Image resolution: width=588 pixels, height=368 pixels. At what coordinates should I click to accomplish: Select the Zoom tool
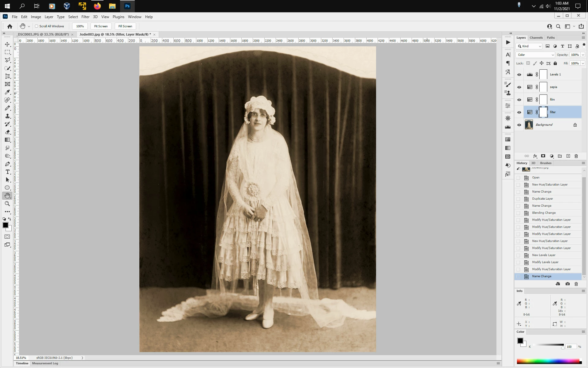point(8,204)
